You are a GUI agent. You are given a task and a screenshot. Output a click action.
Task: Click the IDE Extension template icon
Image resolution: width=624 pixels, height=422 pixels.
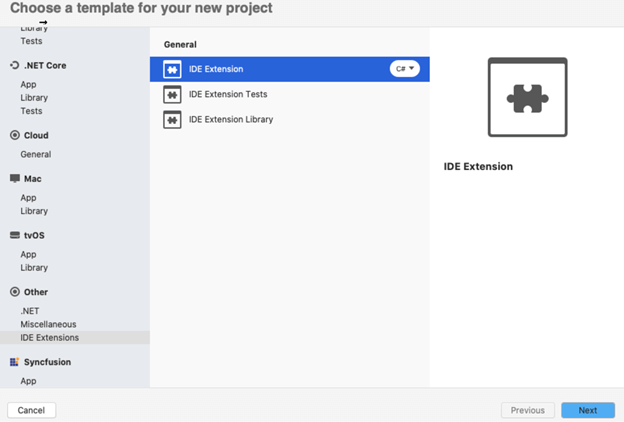tap(171, 69)
